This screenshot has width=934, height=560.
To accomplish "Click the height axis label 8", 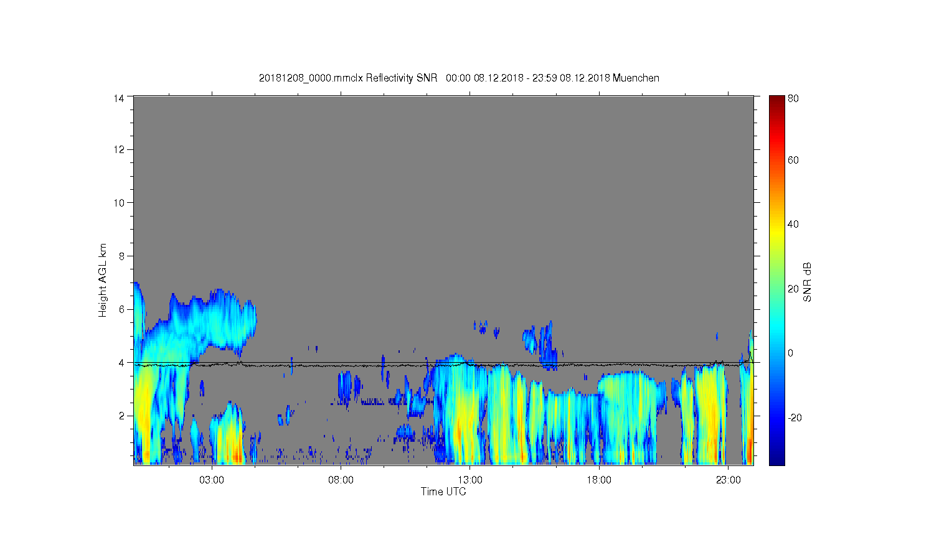I will (122, 256).
